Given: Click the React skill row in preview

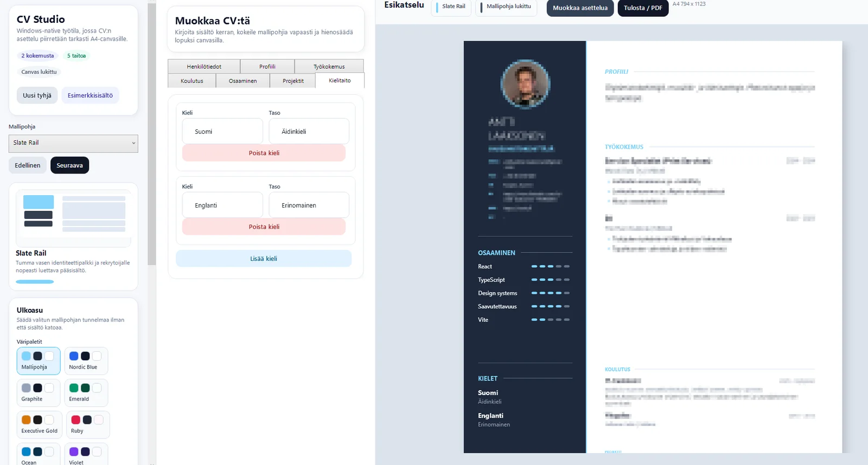Looking at the screenshot, I should (x=524, y=267).
